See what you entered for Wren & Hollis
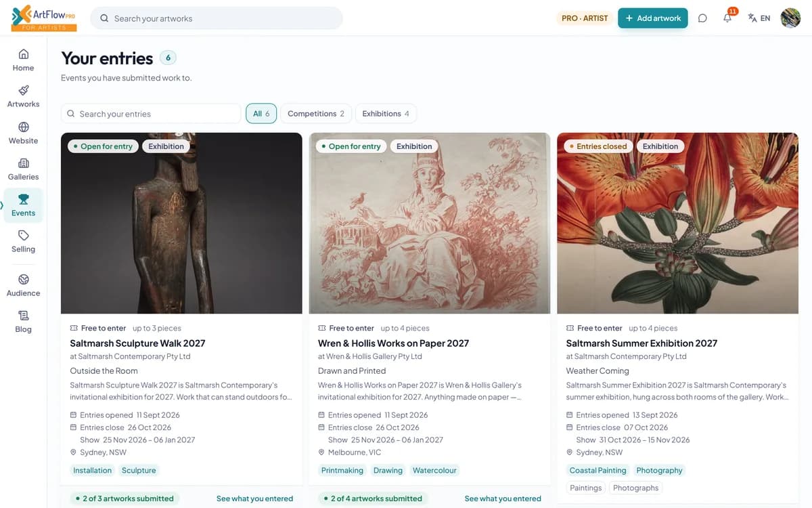 (503, 499)
